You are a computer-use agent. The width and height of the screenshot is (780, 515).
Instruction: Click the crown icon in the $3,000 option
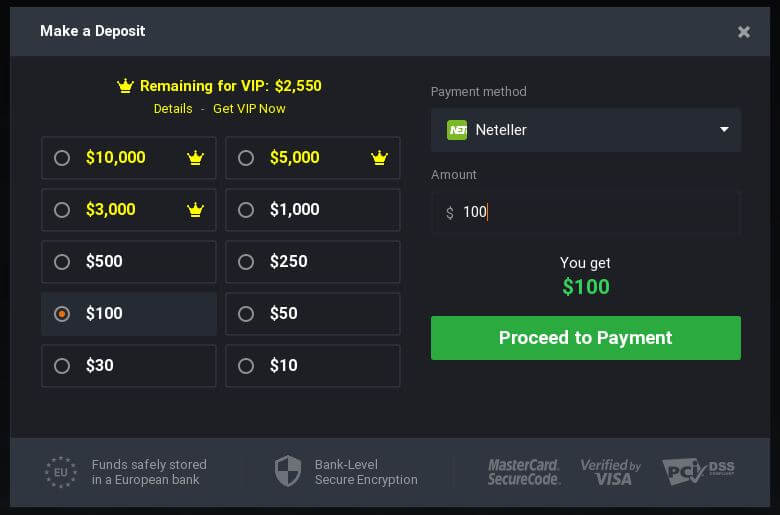tap(195, 210)
